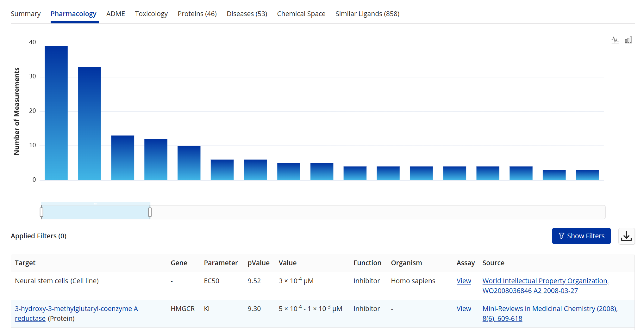This screenshot has height=330, width=644.
Task: Open the View assay link for Neural stem cells
Action: coord(464,281)
